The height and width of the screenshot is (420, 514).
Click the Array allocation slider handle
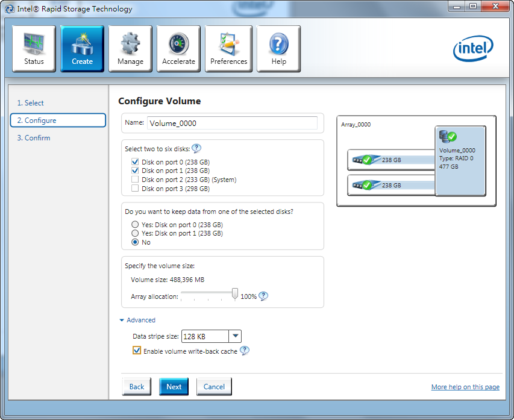click(234, 294)
